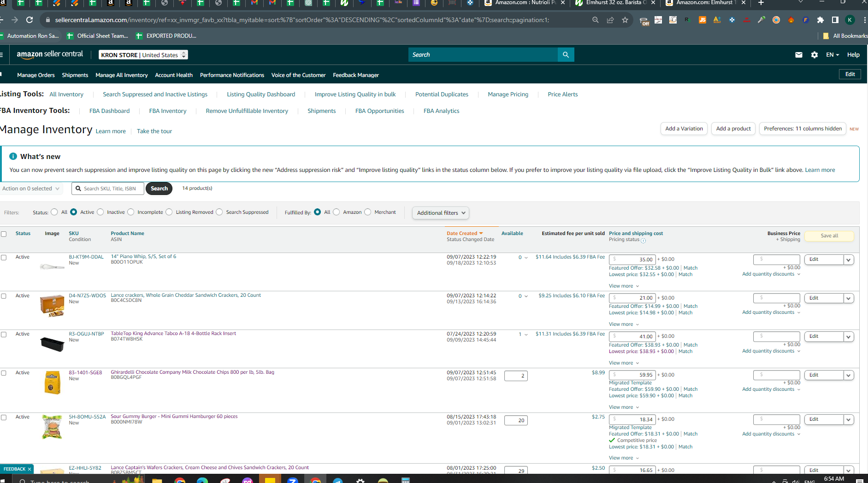
Task: Click Add a Variation
Action: pyautogui.click(x=684, y=129)
